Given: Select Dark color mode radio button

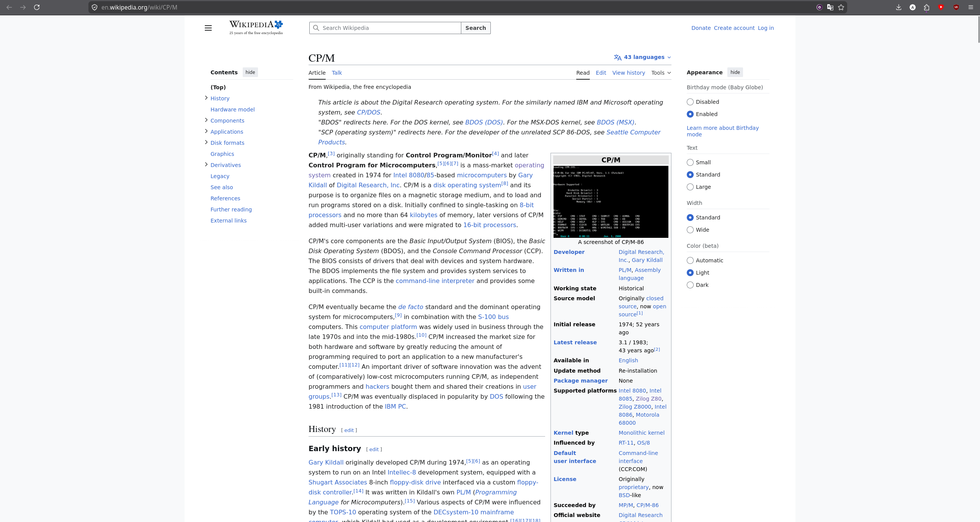Looking at the screenshot, I should (x=690, y=285).
